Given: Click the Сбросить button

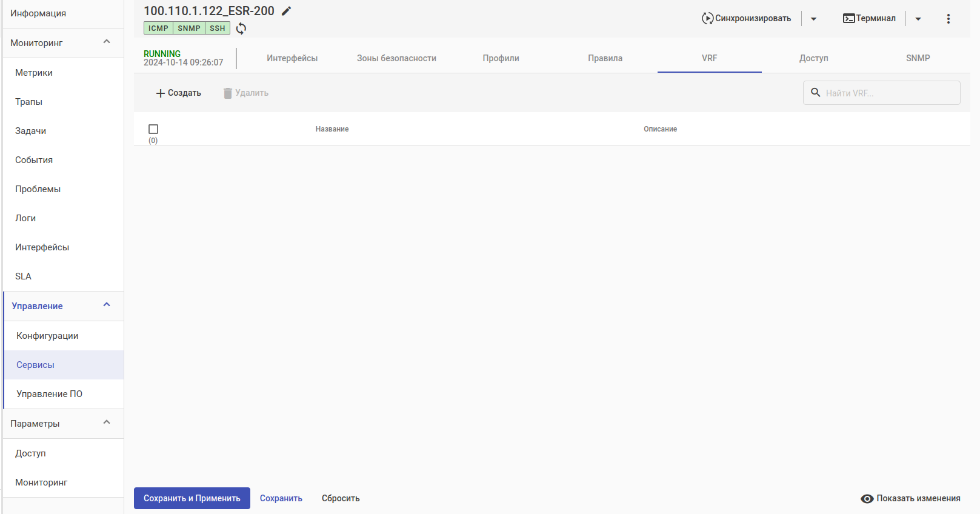Looking at the screenshot, I should (x=341, y=498).
